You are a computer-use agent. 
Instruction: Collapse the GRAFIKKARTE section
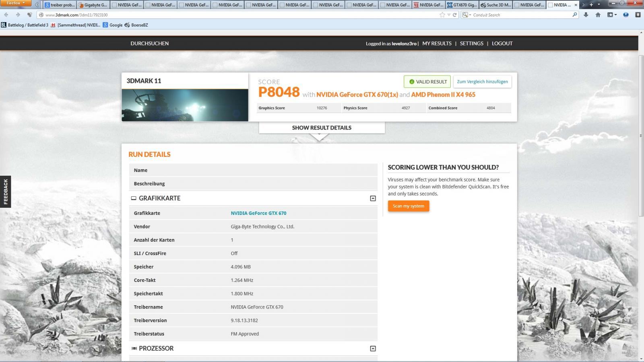click(x=373, y=198)
